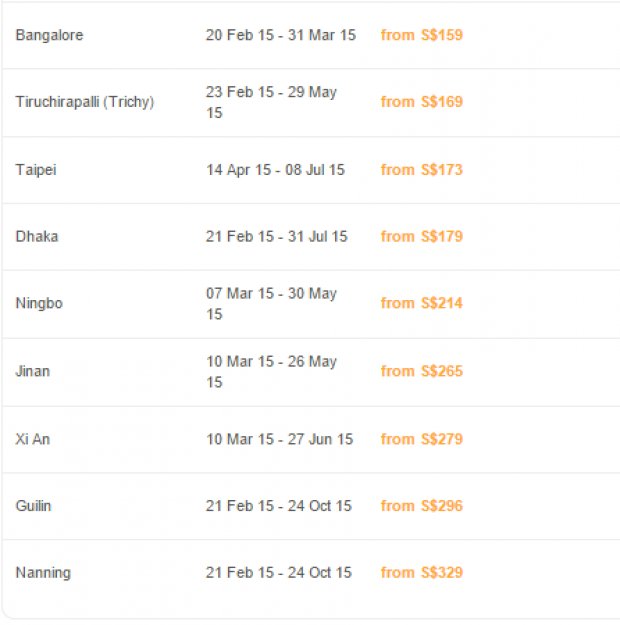The width and height of the screenshot is (620, 625).
Task: Select the Tiruchirapalli (Trichy) destination
Action: tap(85, 102)
